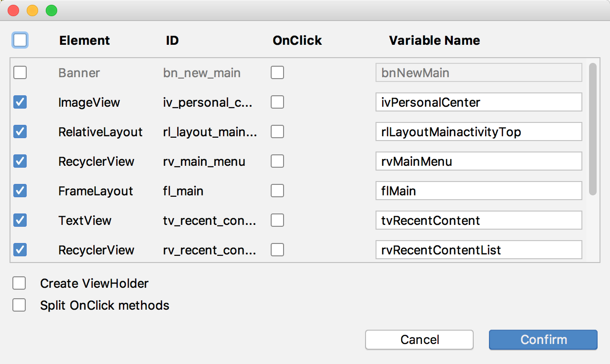Click the ivPersonalCenter variable name field
This screenshot has width=610, height=364.
(478, 102)
